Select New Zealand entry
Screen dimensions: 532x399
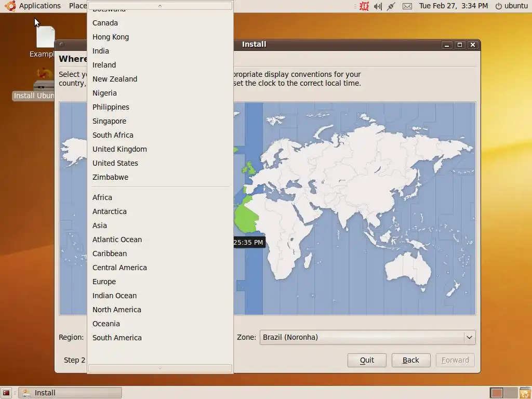(160, 79)
